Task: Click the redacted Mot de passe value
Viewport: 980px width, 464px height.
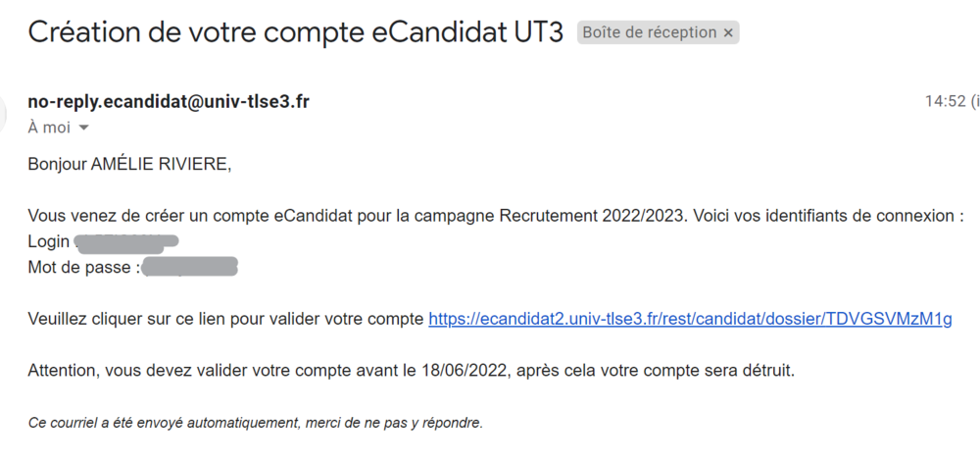Action: click(x=190, y=268)
